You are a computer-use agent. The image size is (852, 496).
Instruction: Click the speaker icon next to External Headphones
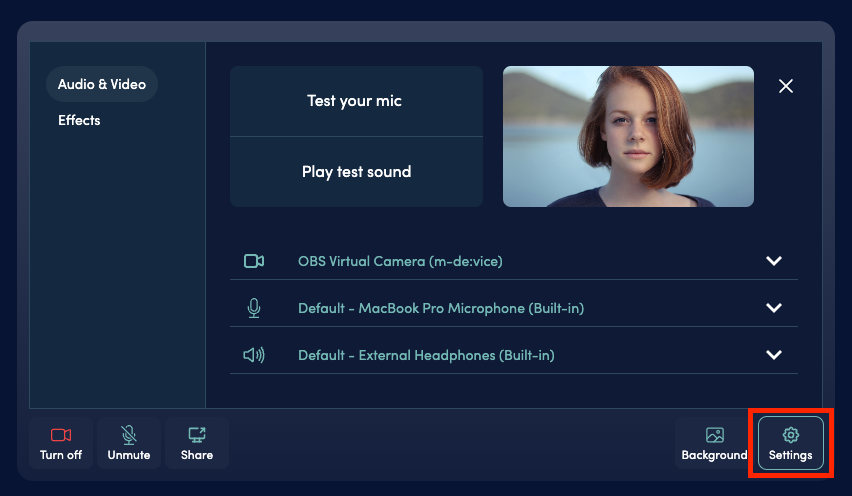254,355
